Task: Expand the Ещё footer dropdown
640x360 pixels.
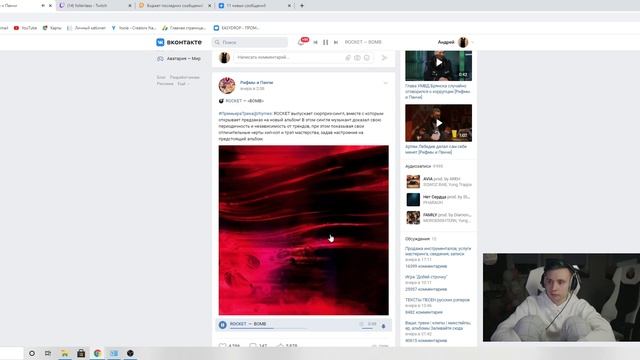Action: click(183, 84)
